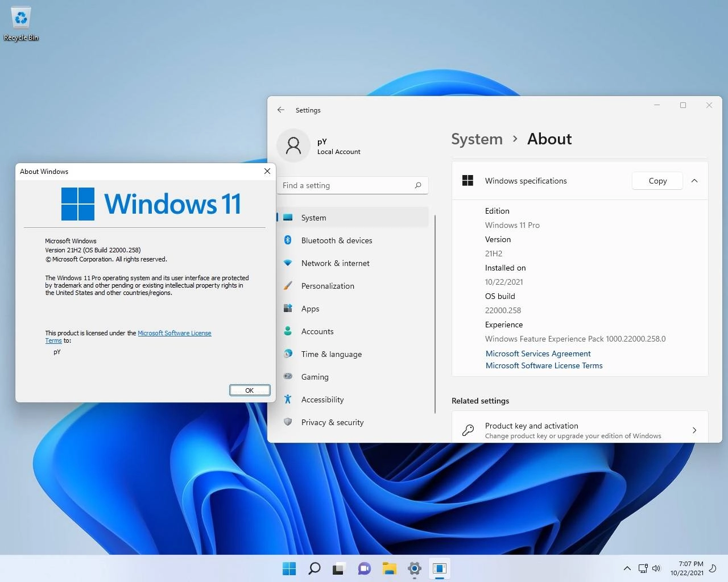Open Accounts settings category

[353, 331]
